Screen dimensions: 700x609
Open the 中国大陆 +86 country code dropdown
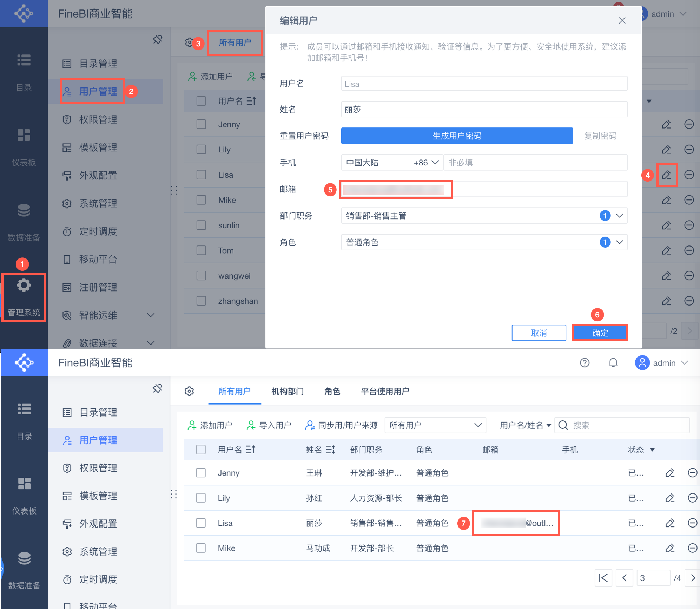[392, 163]
